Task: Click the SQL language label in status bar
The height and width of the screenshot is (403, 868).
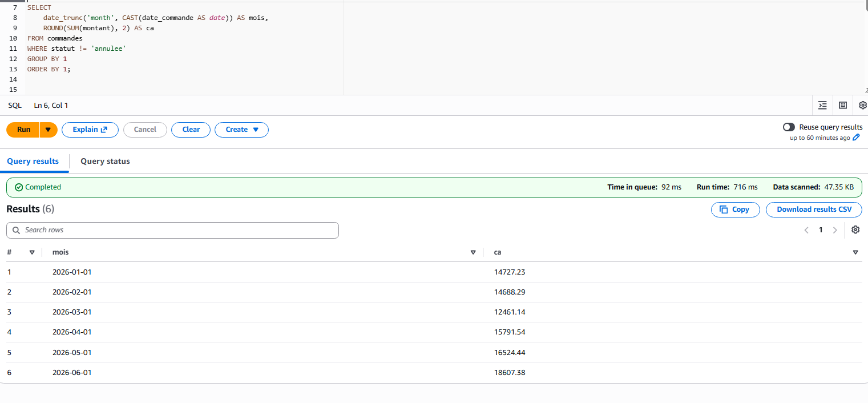Action: point(15,106)
